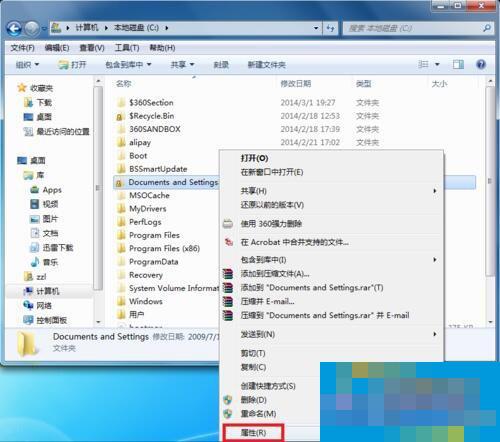
Task: Select 最近访问的位置 in the sidebar
Action: [63, 131]
